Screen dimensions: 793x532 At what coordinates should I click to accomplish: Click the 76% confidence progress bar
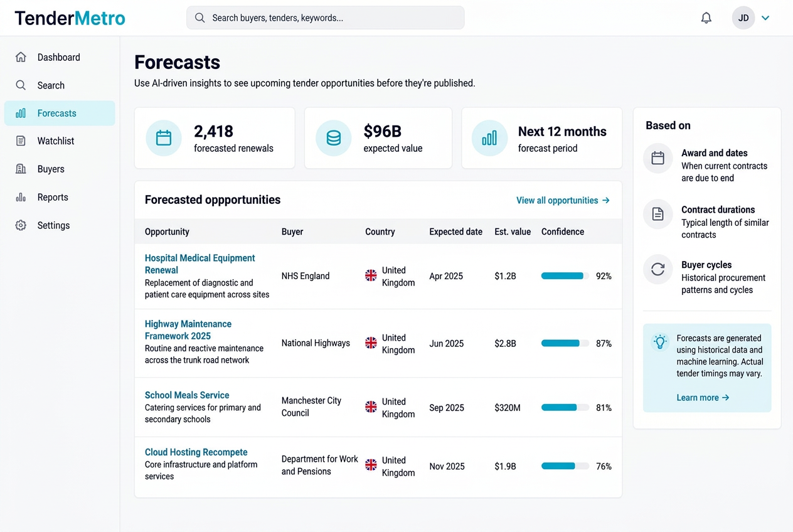click(565, 466)
